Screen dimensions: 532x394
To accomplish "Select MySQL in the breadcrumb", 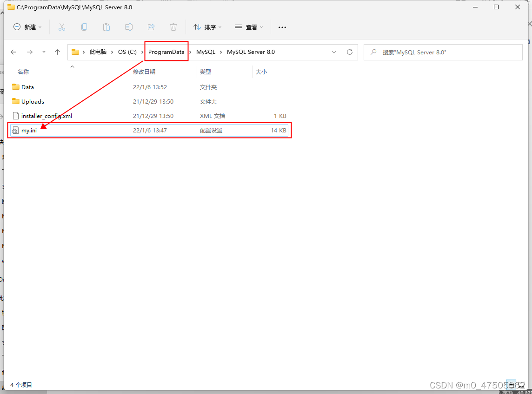I will [x=206, y=52].
